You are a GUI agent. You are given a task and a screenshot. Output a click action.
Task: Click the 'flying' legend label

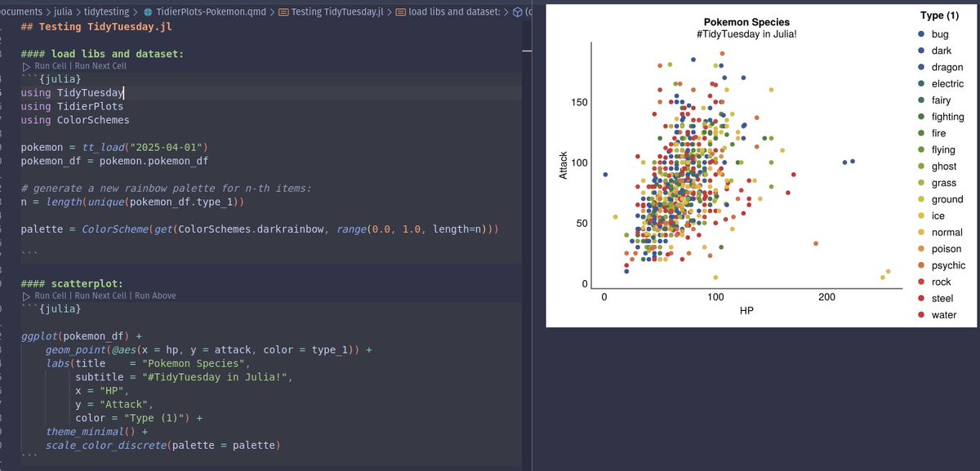coord(943,150)
